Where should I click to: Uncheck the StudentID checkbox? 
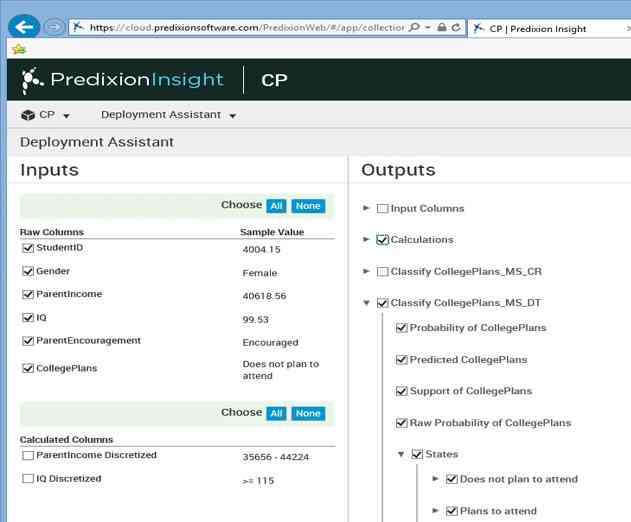(x=28, y=248)
